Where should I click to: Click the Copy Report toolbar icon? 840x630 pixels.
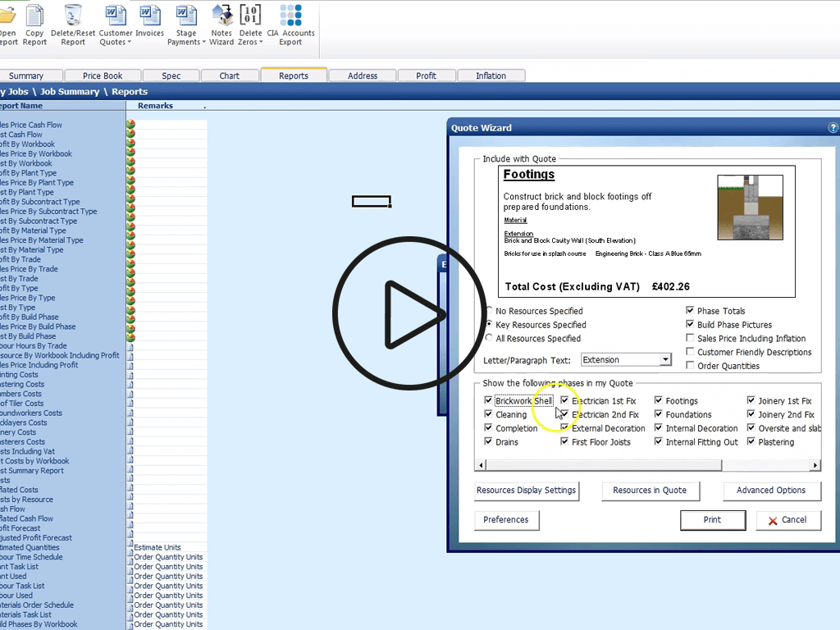[34, 15]
